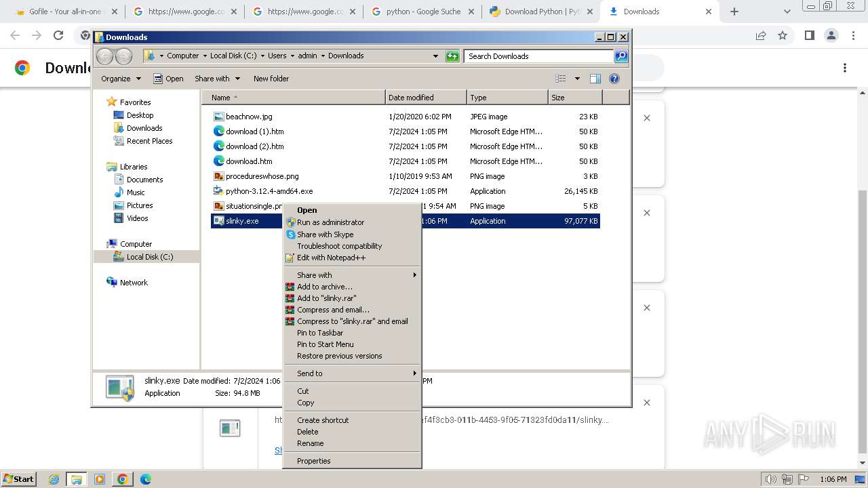This screenshot has width=868, height=488.
Task: Select Downloads in Favorites
Action: pyautogui.click(x=144, y=128)
